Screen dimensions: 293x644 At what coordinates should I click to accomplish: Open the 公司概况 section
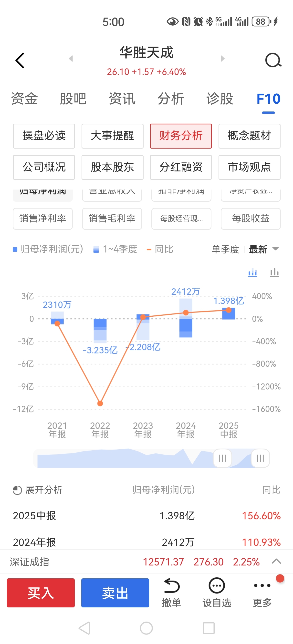(44, 167)
